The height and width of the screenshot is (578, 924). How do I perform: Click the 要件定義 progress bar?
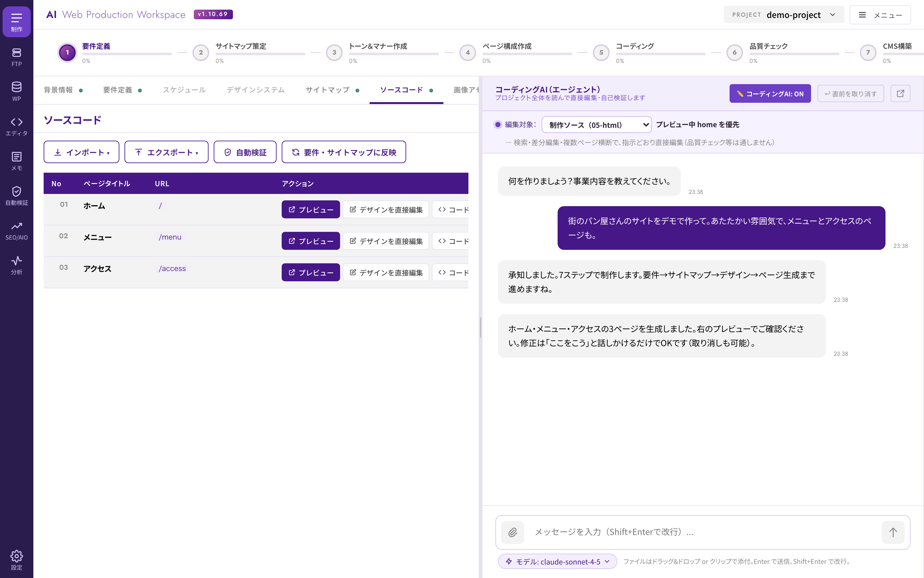coord(127,54)
